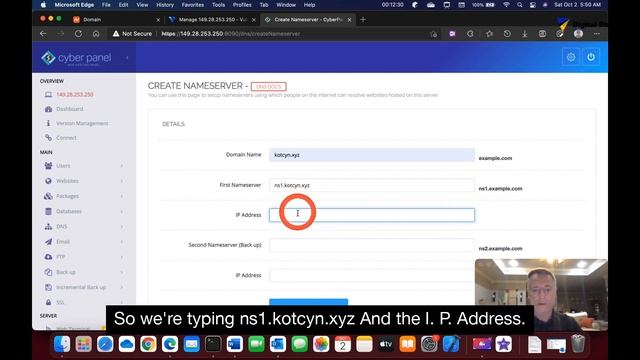Open the Websites globe icon
640x360 pixels.
[x=48, y=181]
